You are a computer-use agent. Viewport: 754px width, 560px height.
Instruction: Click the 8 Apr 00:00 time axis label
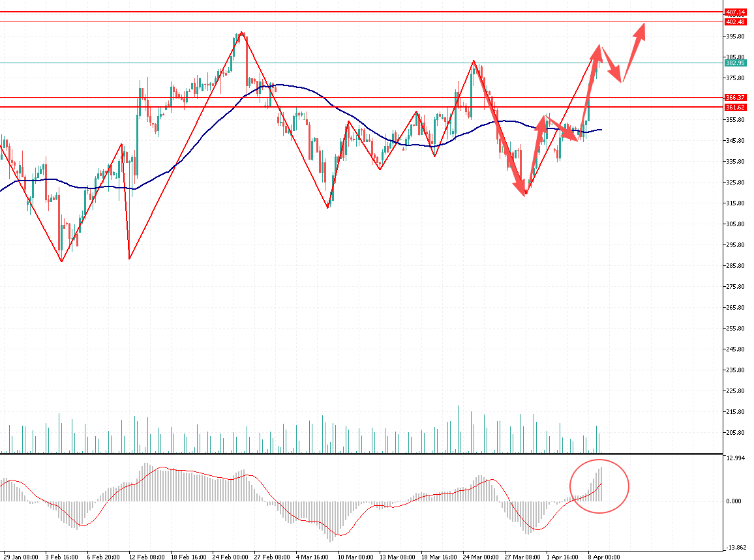pos(604,557)
